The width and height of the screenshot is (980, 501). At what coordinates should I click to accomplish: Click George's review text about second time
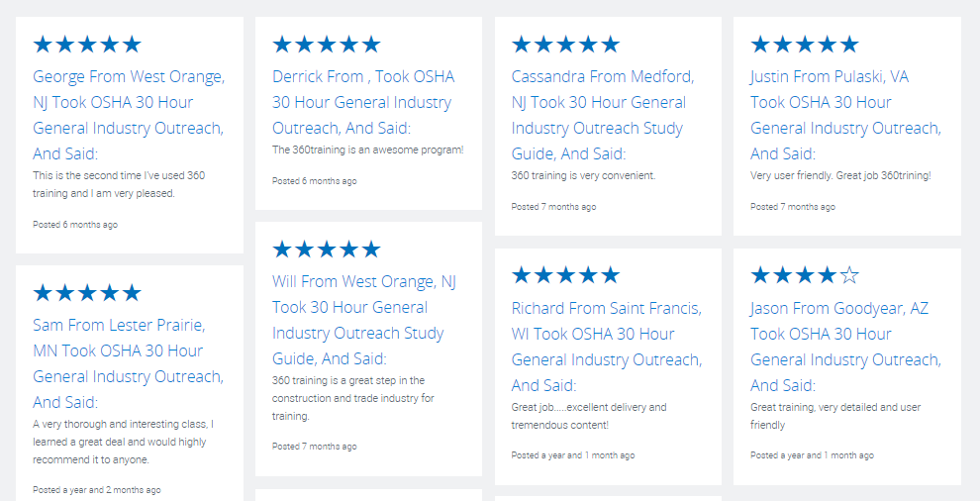[119, 184]
